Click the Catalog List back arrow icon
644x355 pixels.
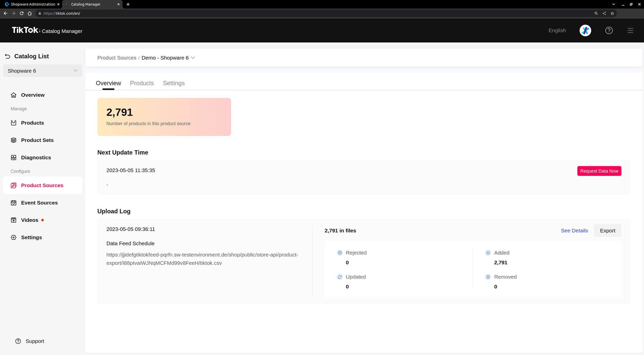[7, 56]
